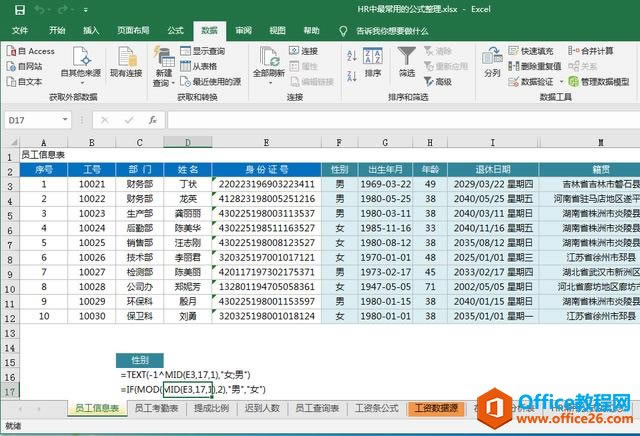Redo the last undone action
The height and width of the screenshot is (436, 640).
point(64,10)
